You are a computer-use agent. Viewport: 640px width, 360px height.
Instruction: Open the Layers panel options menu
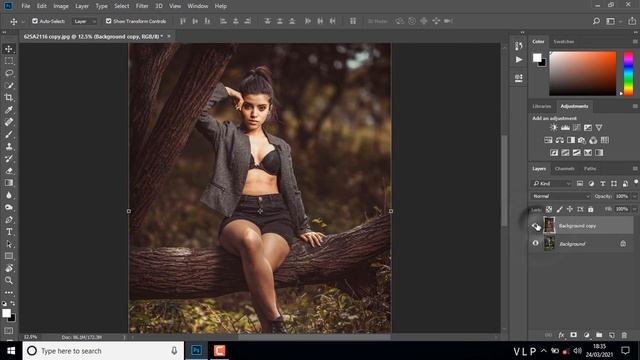[635, 169]
